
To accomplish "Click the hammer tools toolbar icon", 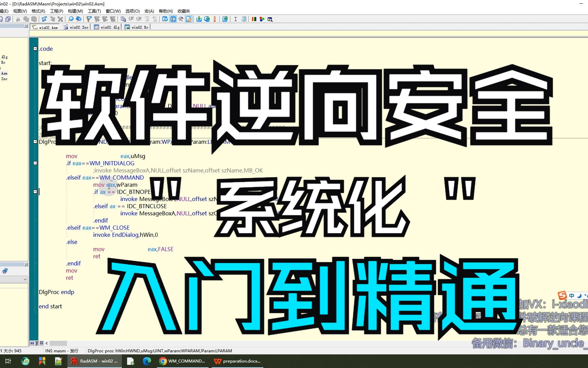I will [x=181, y=19].
